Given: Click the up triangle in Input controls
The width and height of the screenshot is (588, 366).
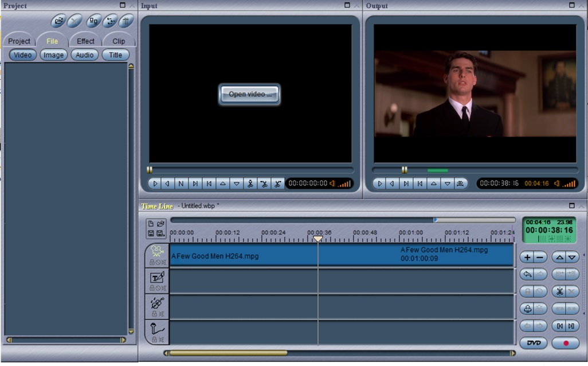Looking at the screenshot, I should (x=223, y=184).
